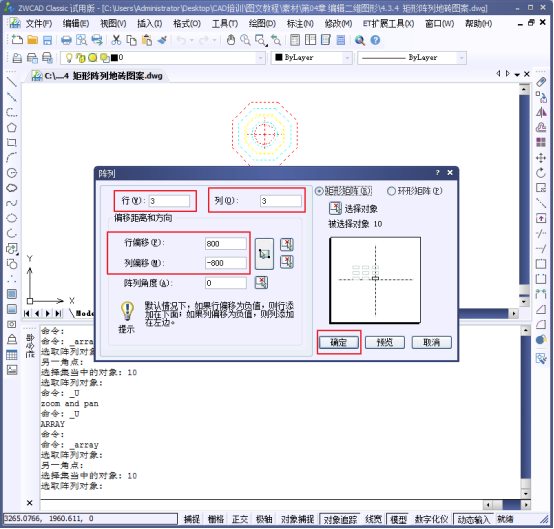Click the Save file toolbar icon

coord(47,40)
